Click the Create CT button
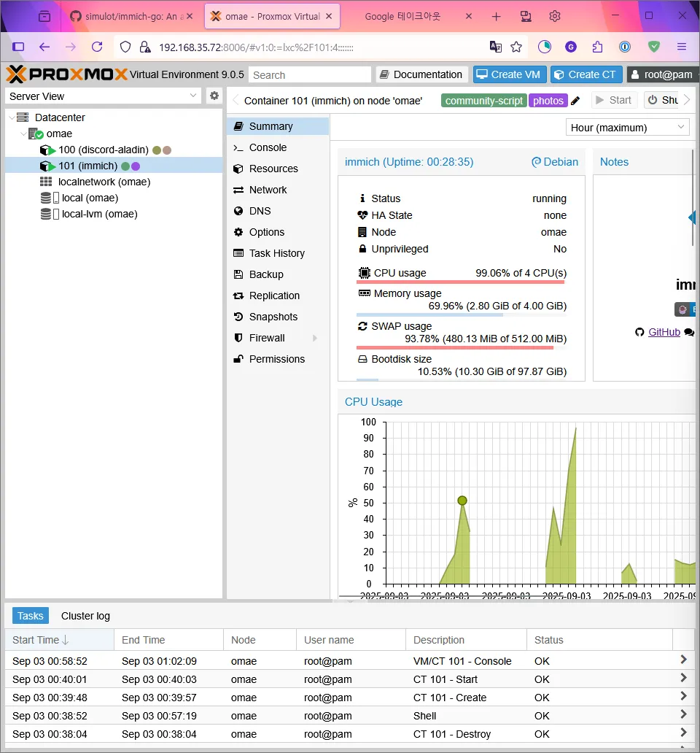The height and width of the screenshot is (753, 700). [586, 74]
